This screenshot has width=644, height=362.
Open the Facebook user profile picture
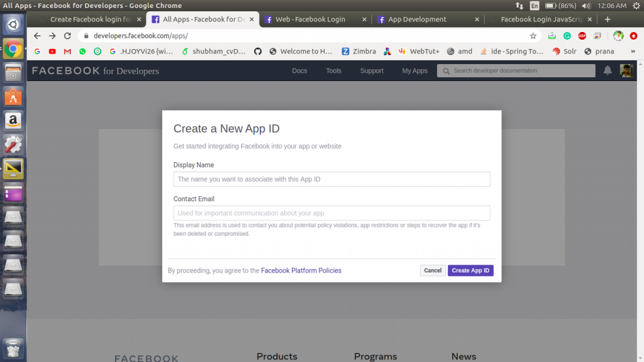(626, 70)
